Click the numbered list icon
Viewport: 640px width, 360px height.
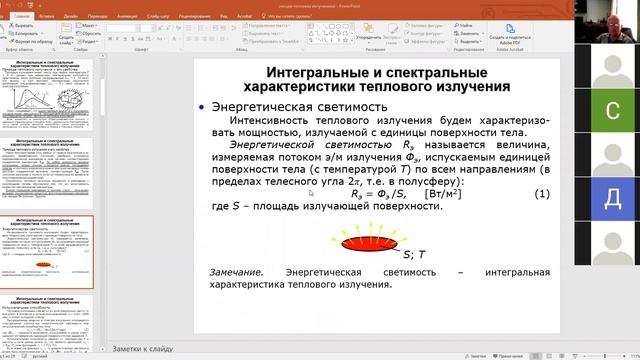(202, 28)
